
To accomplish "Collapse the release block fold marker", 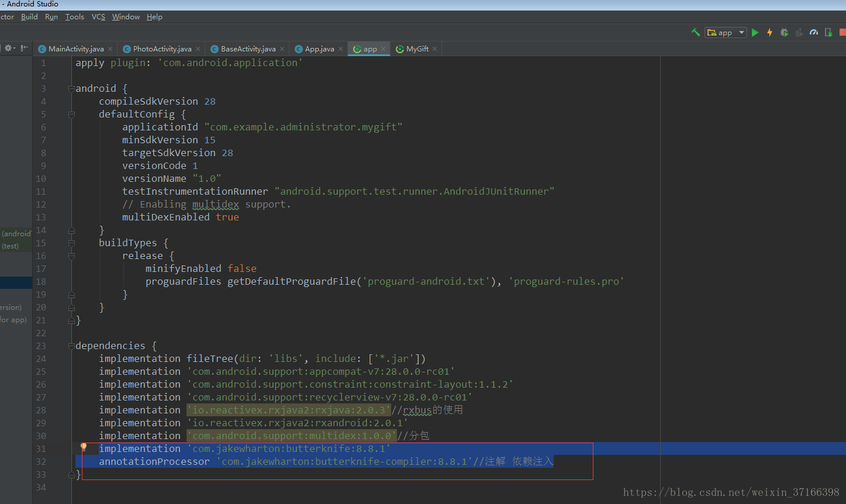I will [71, 256].
